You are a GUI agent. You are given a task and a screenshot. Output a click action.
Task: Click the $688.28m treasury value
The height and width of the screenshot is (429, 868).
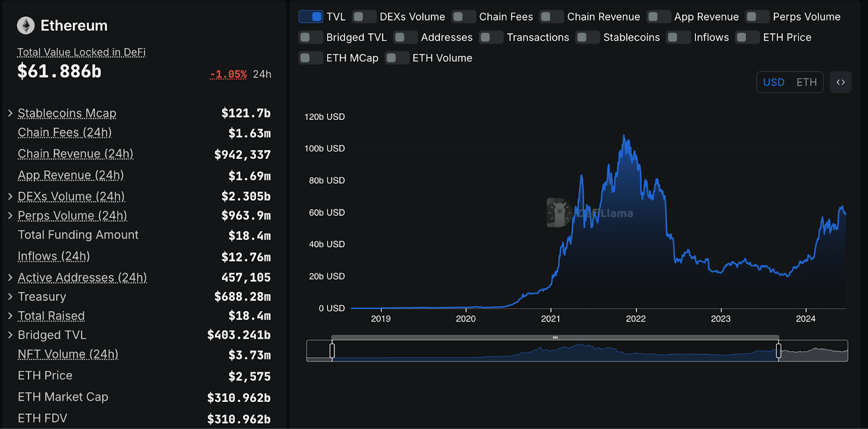pos(242,297)
